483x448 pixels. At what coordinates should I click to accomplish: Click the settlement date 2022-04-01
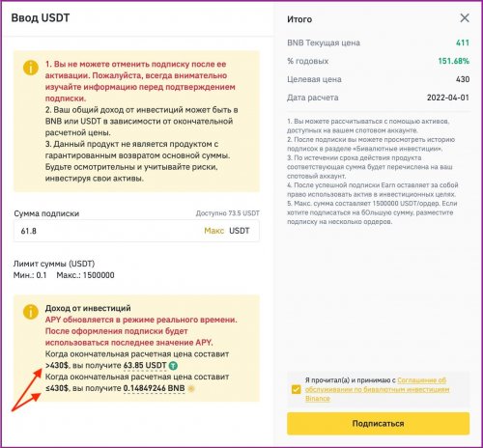pyautogui.click(x=448, y=98)
